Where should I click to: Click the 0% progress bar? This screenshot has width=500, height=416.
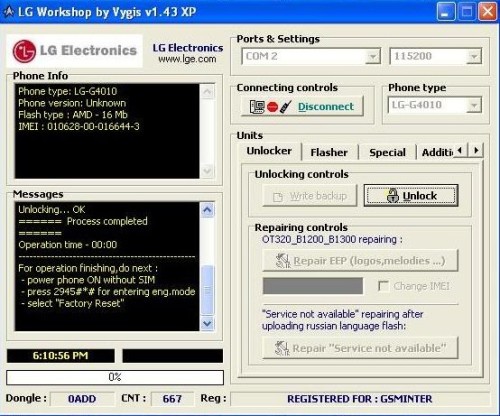tap(115, 377)
